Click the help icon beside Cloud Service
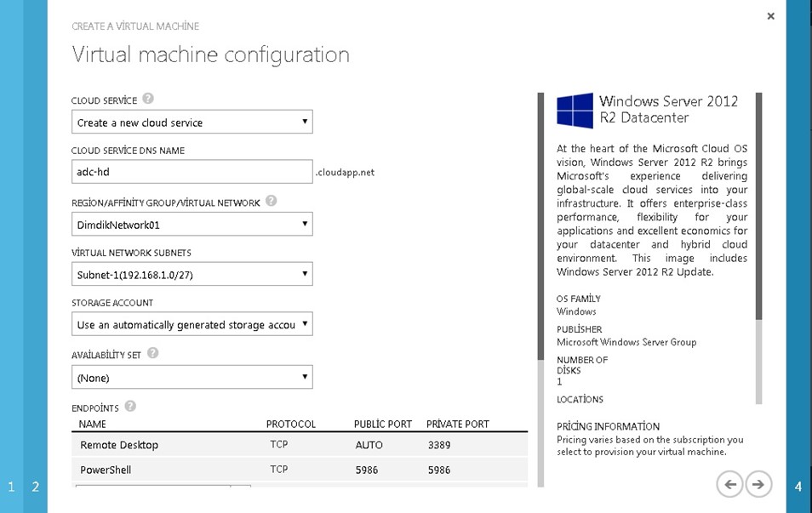The height and width of the screenshot is (513, 812). (148, 99)
